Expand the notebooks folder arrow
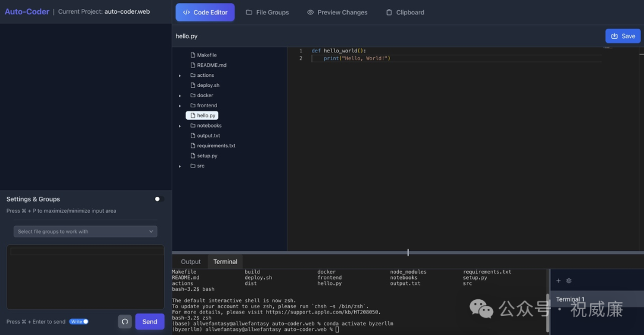Screen dimensions: 644x335 point(180,126)
